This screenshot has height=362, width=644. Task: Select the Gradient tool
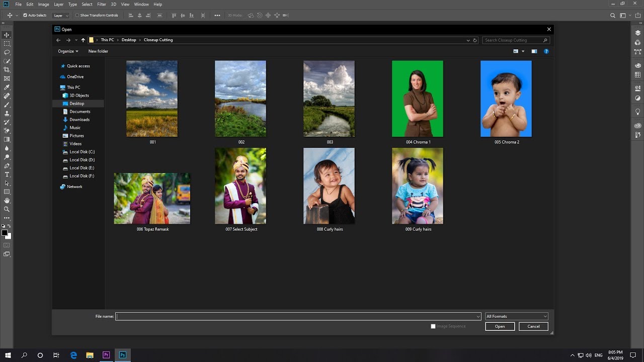pos(7,139)
